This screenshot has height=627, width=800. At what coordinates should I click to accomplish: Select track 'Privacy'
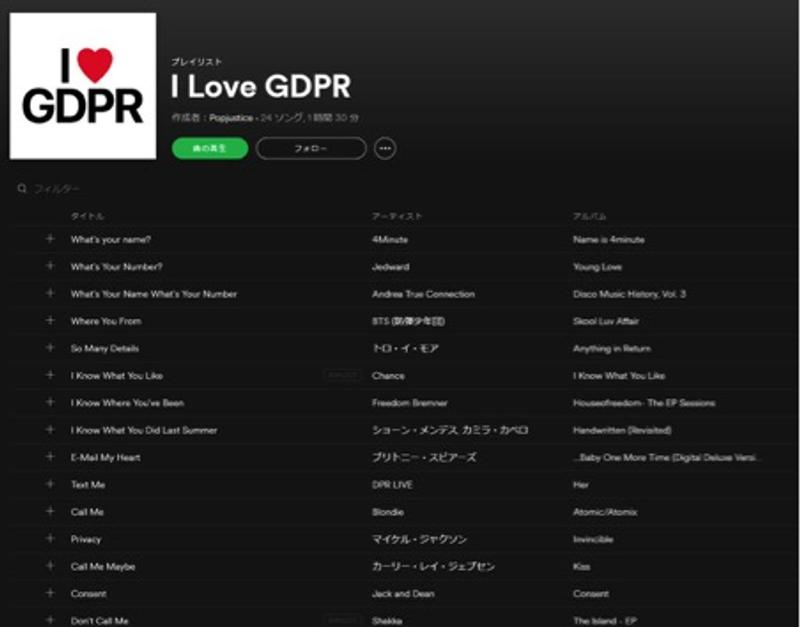click(86, 540)
